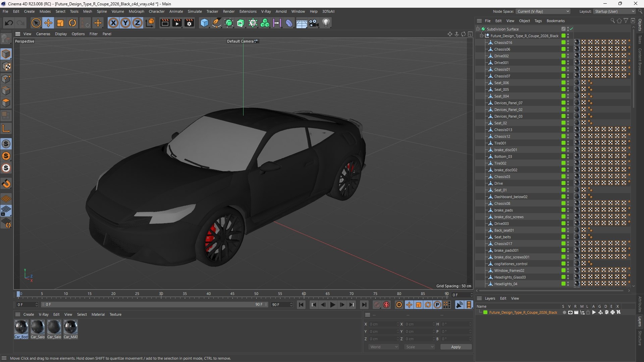This screenshot has width=644, height=362.
Task: Collapse the Subdivision Surface tree node
Action: click(x=478, y=29)
